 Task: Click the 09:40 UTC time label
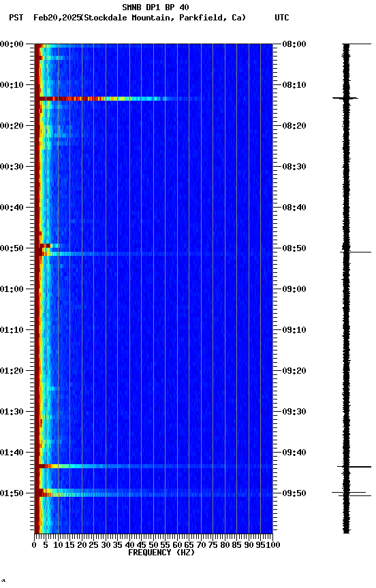[294, 453]
